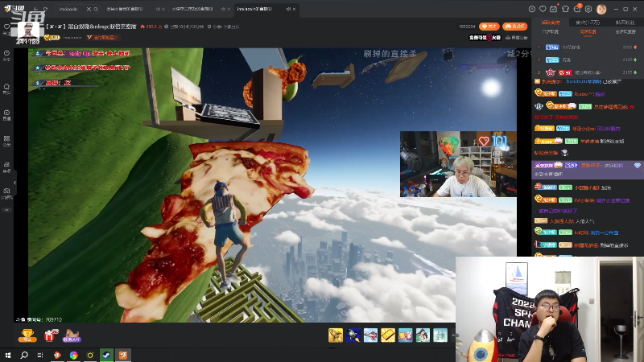Close the first stream room tab
This screenshot has height=362, width=644.
pyautogui.click(x=163, y=9)
